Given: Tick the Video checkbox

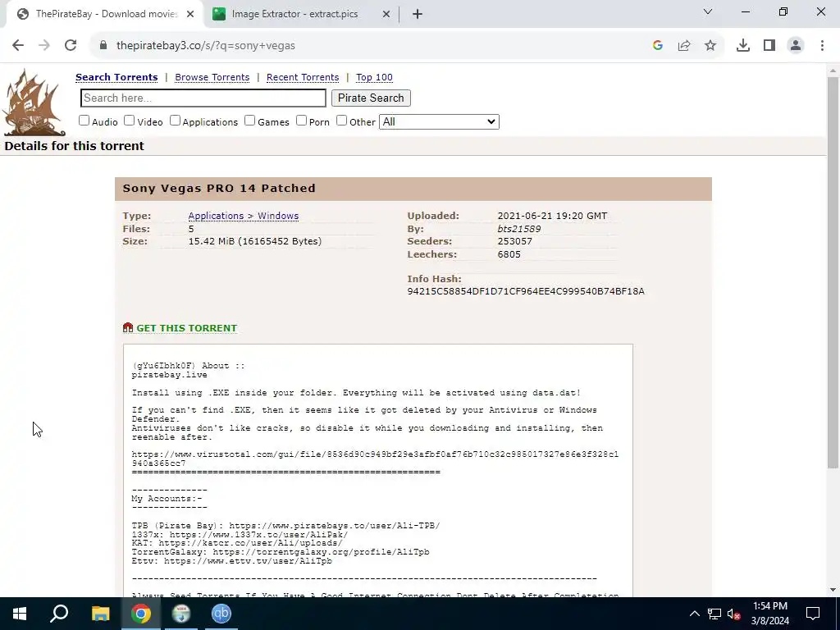Looking at the screenshot, I should pos(129,121).
